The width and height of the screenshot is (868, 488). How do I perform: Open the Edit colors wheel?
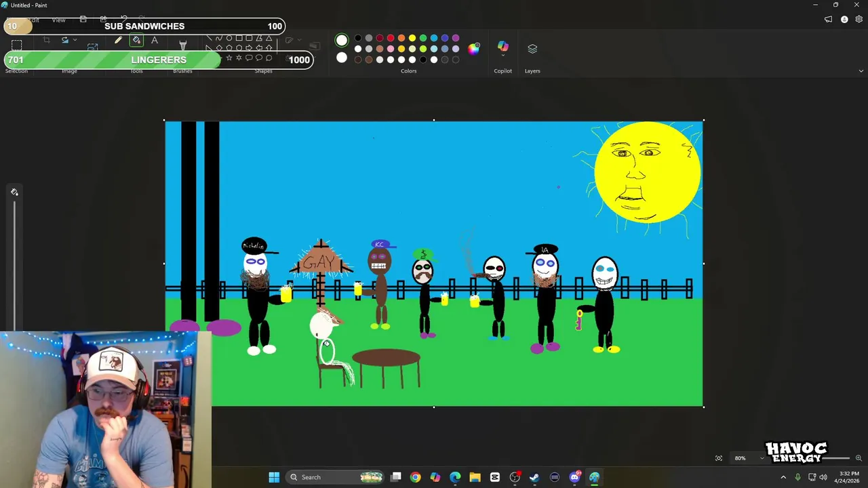tap(474, 48)
